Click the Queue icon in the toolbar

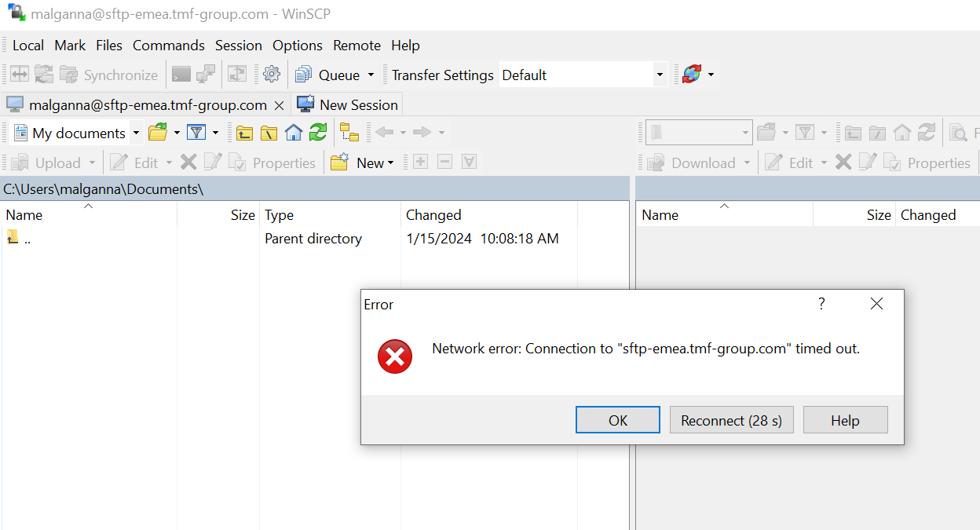click(304, 75)
